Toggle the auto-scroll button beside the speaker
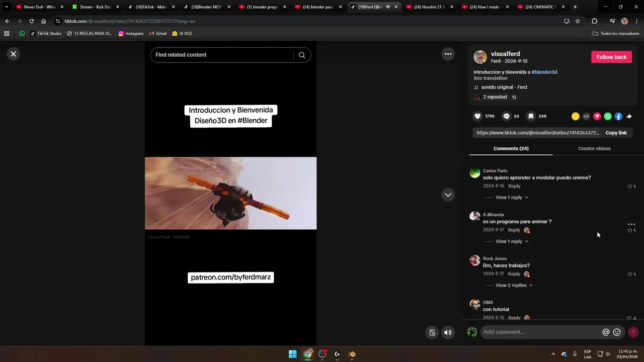The width and height of the screenshot is (644, 362). tap(432, 332)
